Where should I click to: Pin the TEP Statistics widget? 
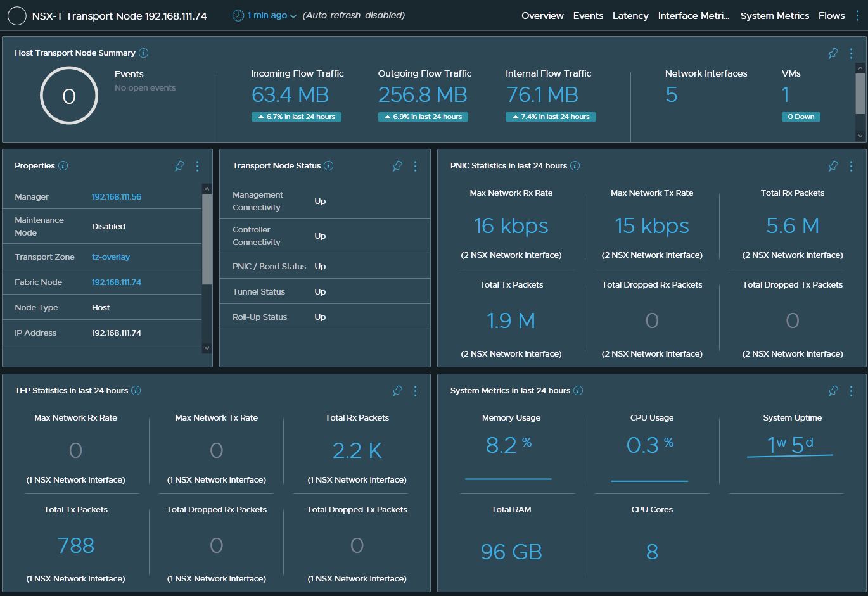pyautogui.click(x=397, y=391)
